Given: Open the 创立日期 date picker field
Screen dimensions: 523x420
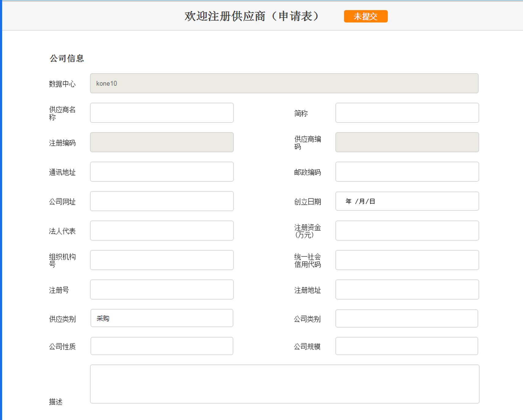Looking at the screenshot, I should (x=407, y=201).
